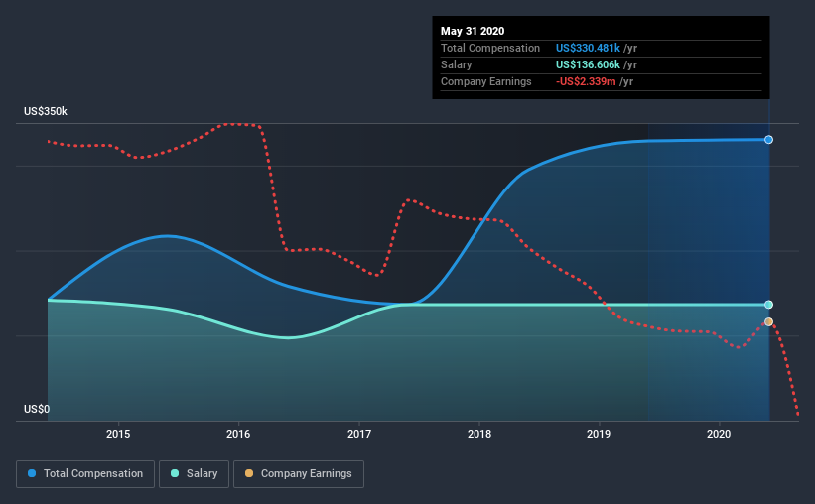
Task: Click the -US$2.339m company earnings value
Action: (586, 82)
